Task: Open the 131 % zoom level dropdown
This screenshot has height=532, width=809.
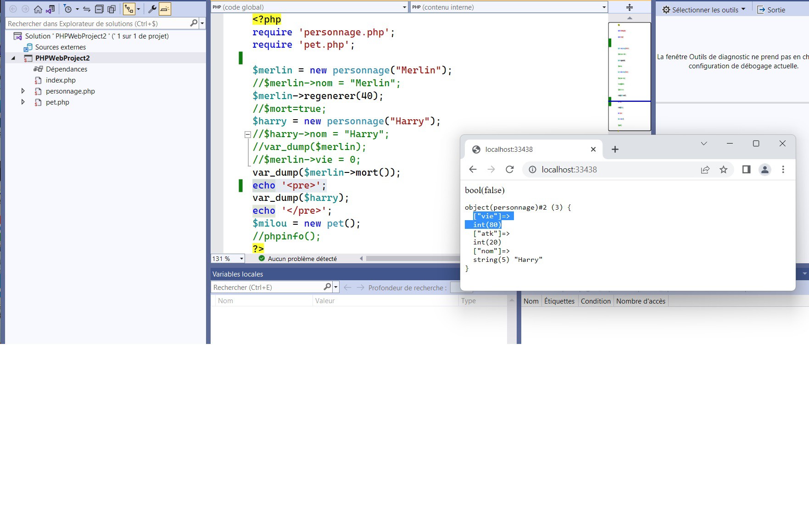Action: pos(241,259)
